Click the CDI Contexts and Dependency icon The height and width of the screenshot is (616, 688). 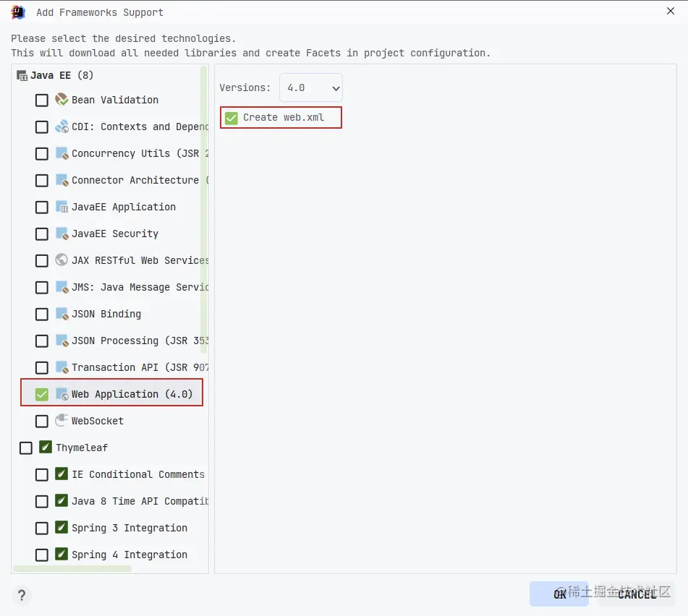pyautogui.click(x=61, y=127)
